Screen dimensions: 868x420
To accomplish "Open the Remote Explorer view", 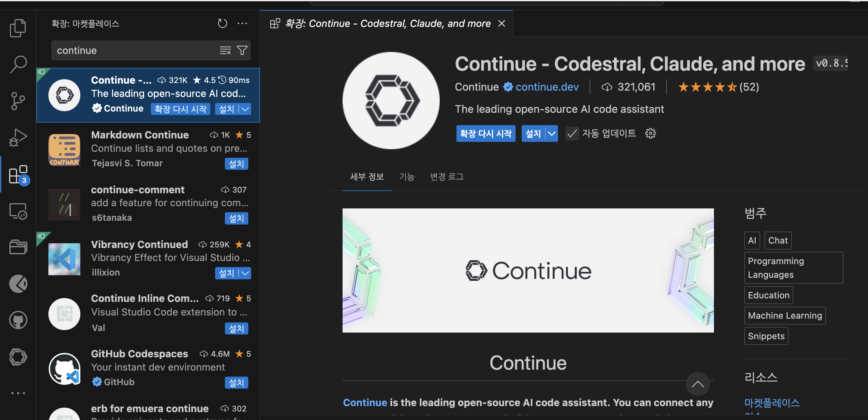I will click(x=18, y=212).
